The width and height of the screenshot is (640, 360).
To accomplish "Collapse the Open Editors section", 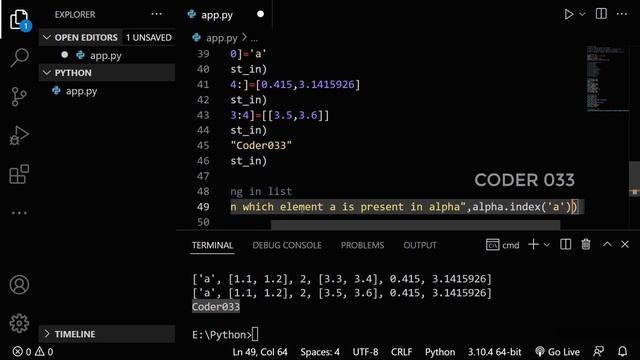I will click(47, 38).
